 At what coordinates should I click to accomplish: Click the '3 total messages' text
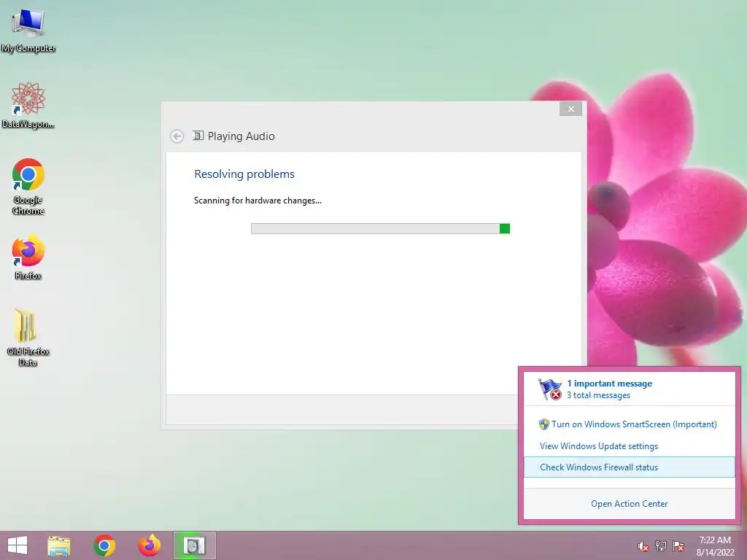[x=598, y=395]
